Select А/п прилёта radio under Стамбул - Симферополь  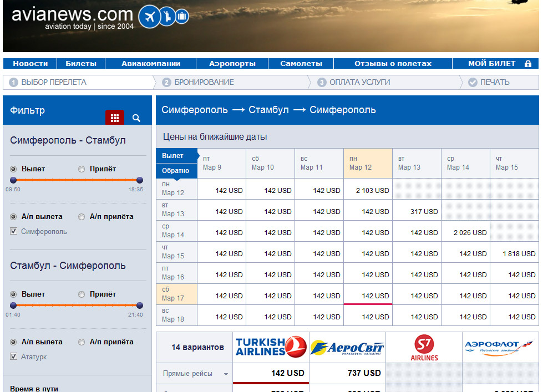(x=82, y=342)
